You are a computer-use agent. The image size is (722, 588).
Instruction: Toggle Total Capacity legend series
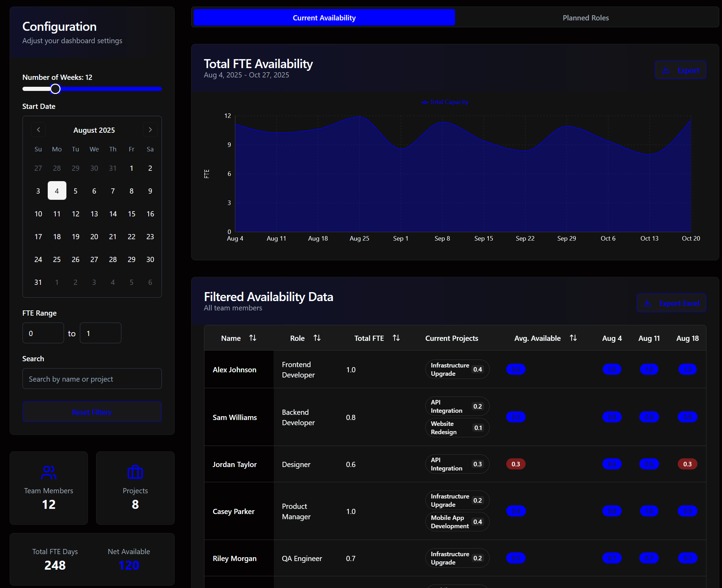click(x=445, y=102)
